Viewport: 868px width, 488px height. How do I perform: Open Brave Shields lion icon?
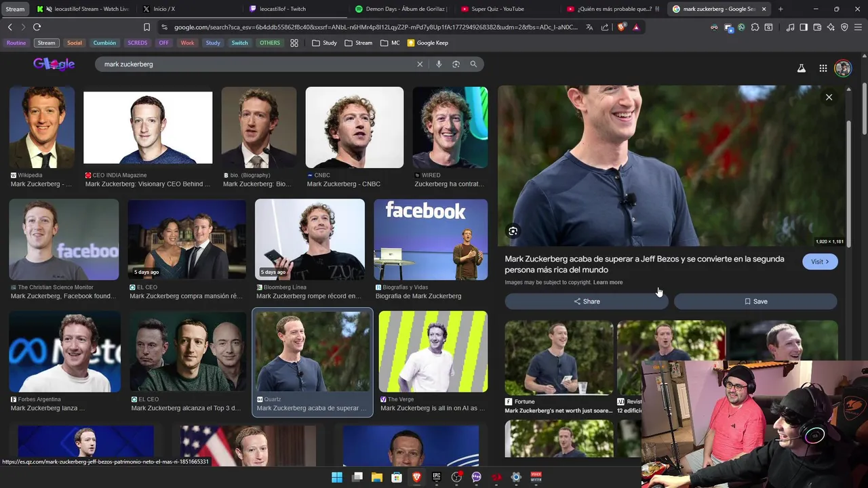click(622, 27)
